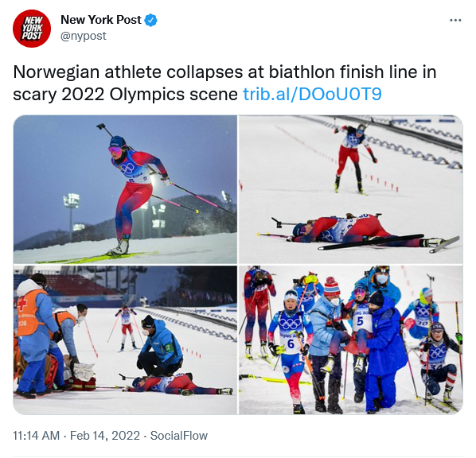Image resolution: width=476 pixels, height=458 pixels.
Task: Click the approaching skier in red suit
Action: (x=355, y=157)
